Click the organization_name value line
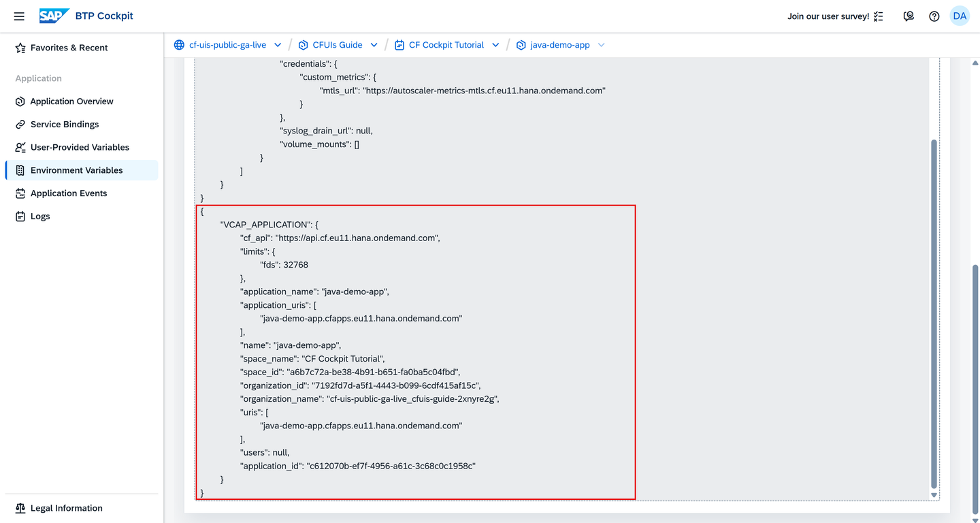The width and height of the screenshot is (980, 523). click(x=370, y=399)
